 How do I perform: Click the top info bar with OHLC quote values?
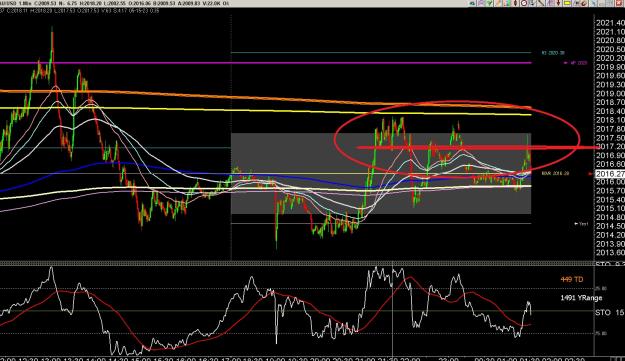(115, 3)
